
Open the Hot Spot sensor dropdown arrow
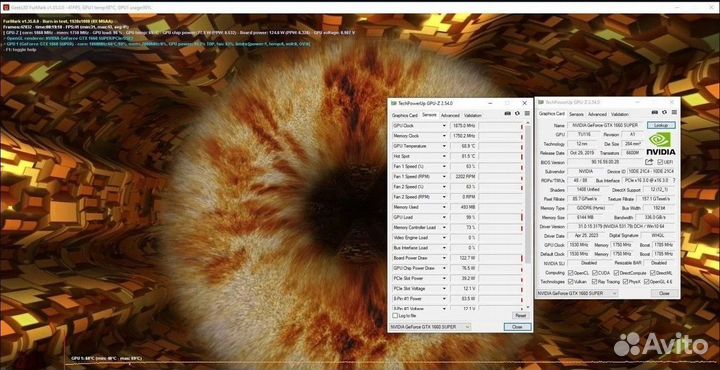pyautogui.click(x=444, y=156)
